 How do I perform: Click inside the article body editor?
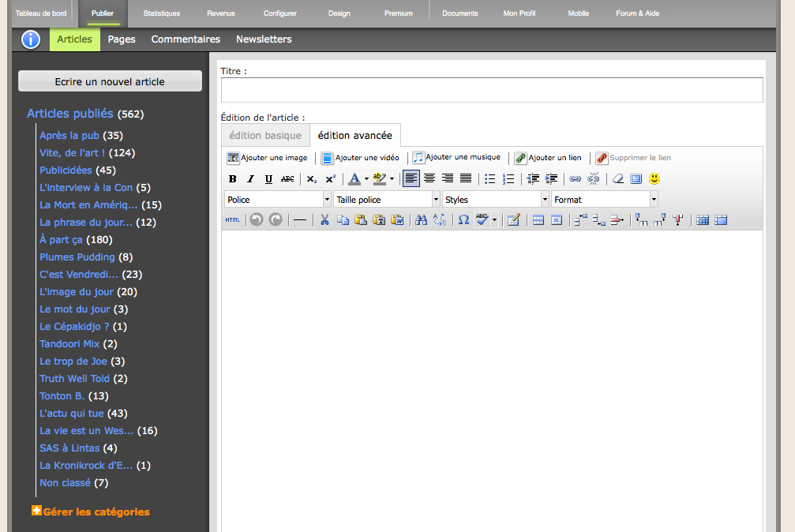tap(492, 380)
